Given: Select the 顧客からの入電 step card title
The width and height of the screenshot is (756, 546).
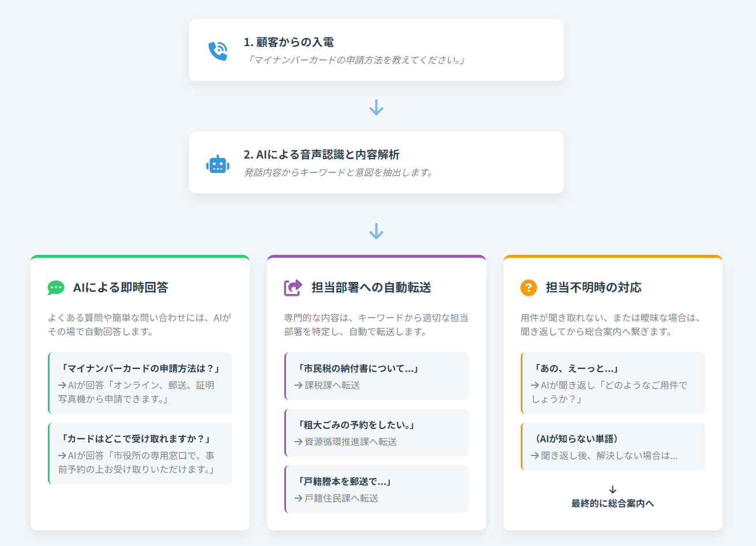Looking at the screenshot, I should tap(288, 42).
